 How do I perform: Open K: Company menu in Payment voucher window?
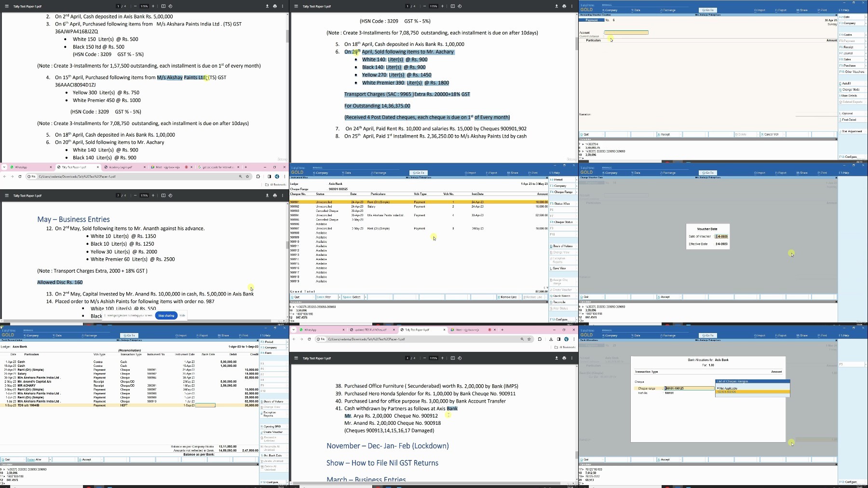tap(610, 10)
